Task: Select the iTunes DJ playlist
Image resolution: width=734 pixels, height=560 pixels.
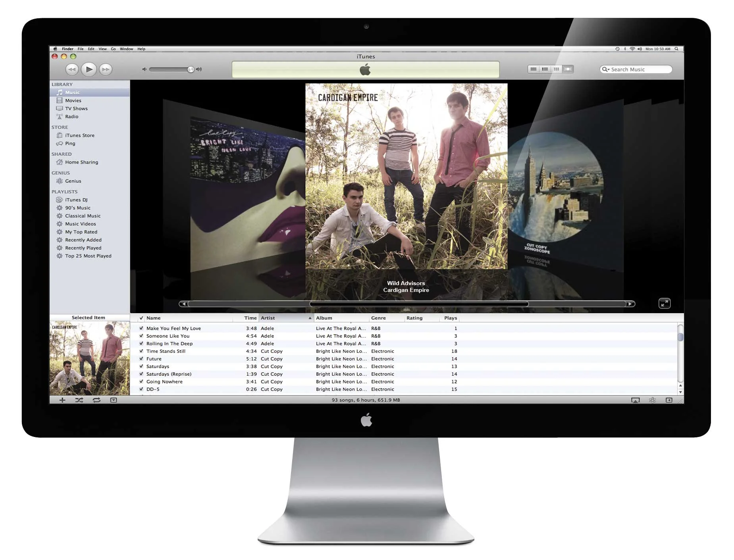Action: click(90, 200)
